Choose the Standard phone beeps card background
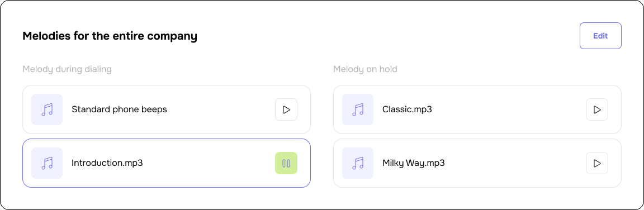 click(167, 109)
